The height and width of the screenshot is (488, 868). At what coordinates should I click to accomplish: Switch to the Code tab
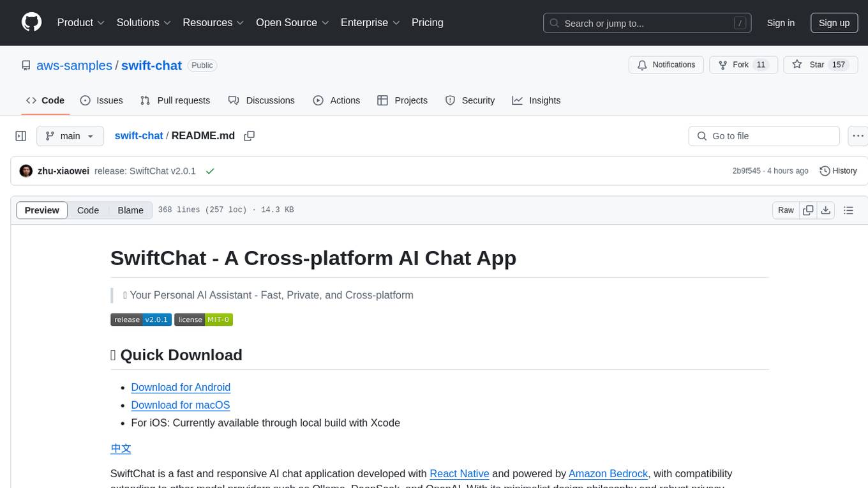pos(45,100)
